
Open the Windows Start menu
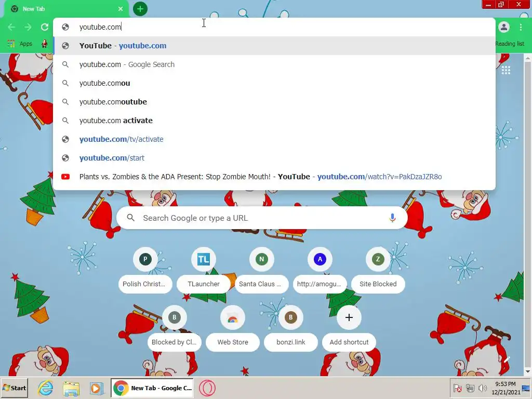coord(15,388)
